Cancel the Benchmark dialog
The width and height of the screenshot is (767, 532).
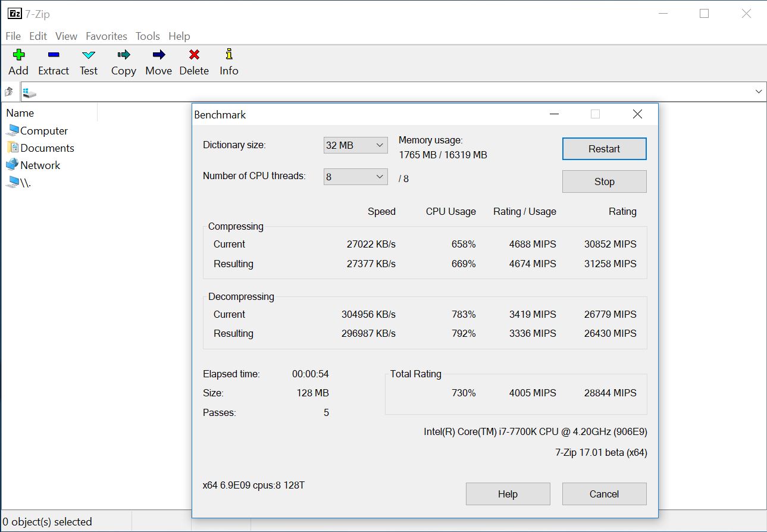click(x=604, y=494)
